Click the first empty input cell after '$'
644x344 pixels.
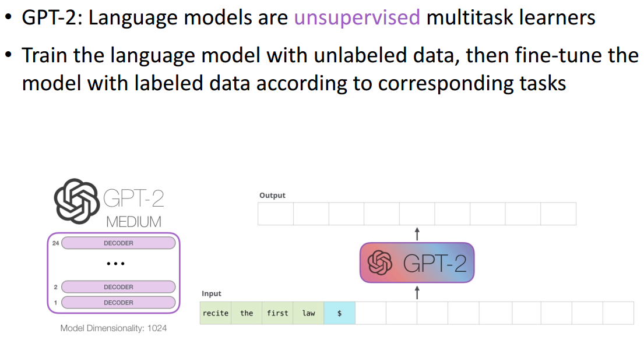[x=371, y=313]
